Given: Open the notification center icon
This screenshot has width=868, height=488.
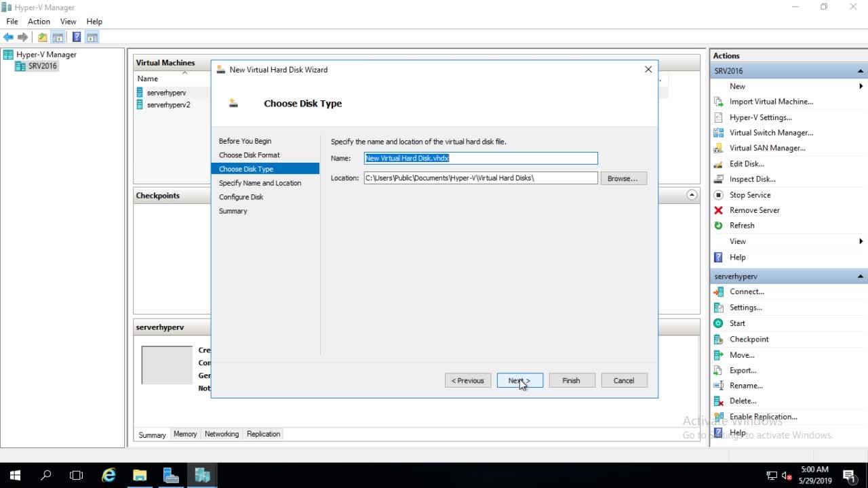Looking at the screenshot, I should click(848, 475).
